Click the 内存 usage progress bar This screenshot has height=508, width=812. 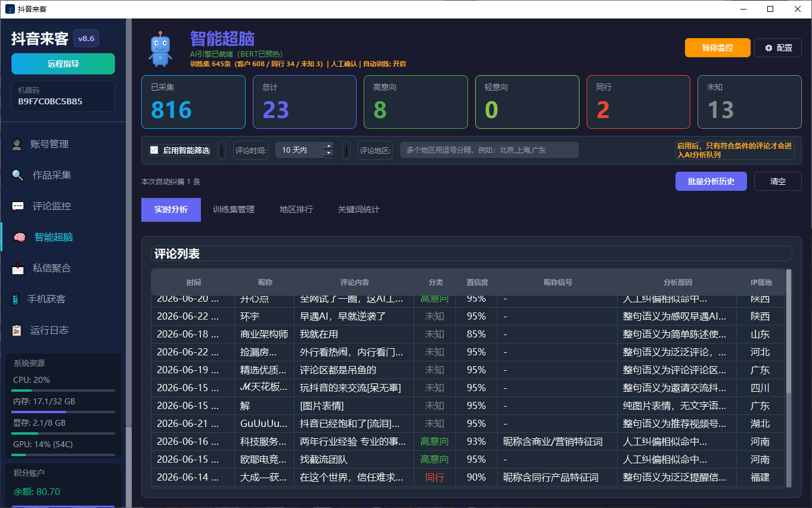click(63, 412)
